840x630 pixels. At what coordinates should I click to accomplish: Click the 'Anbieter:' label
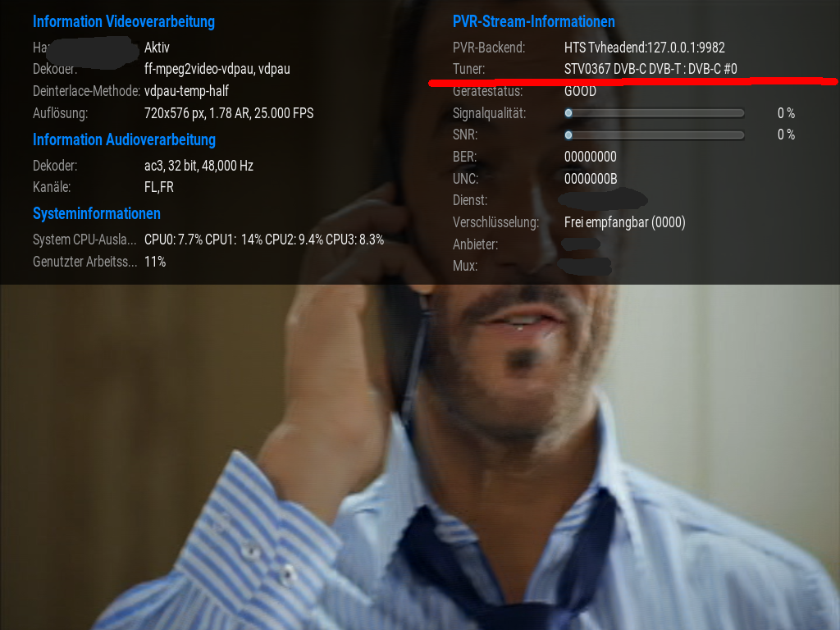(475, 244)
